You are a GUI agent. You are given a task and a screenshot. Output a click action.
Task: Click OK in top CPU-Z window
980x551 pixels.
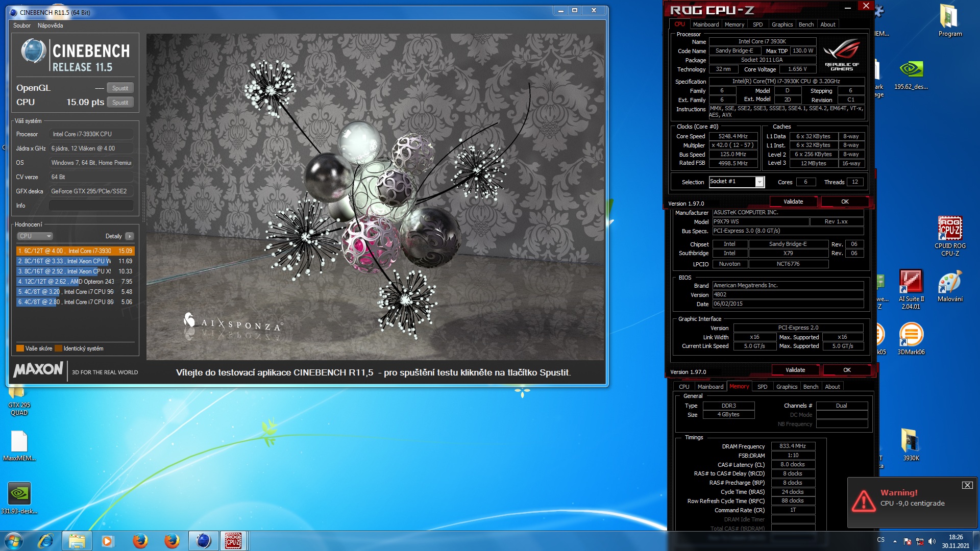coord(845,202)
